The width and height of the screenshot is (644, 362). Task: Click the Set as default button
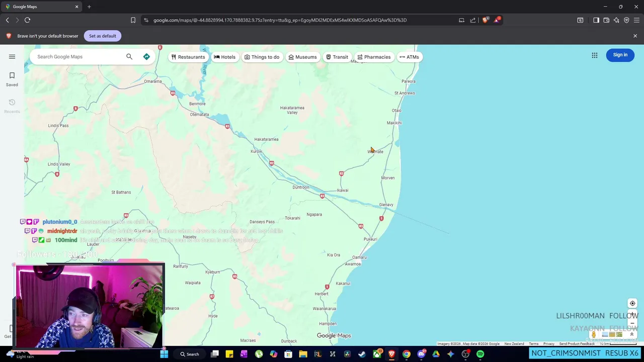coord(103,36)
